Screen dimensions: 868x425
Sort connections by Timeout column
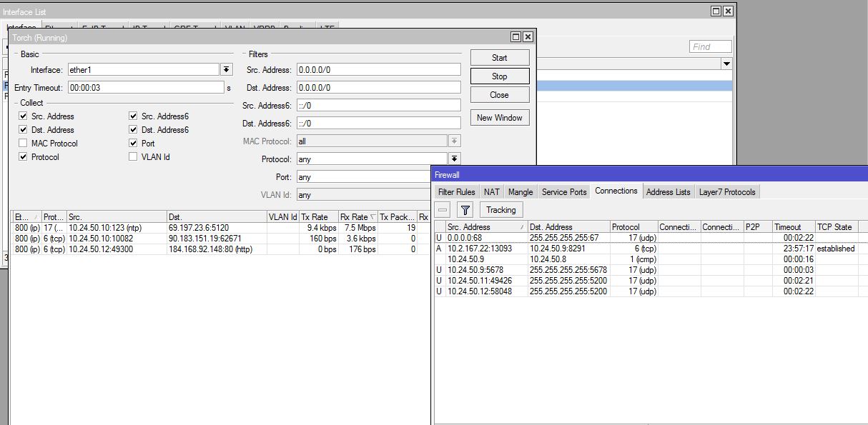tap(793, 226)
